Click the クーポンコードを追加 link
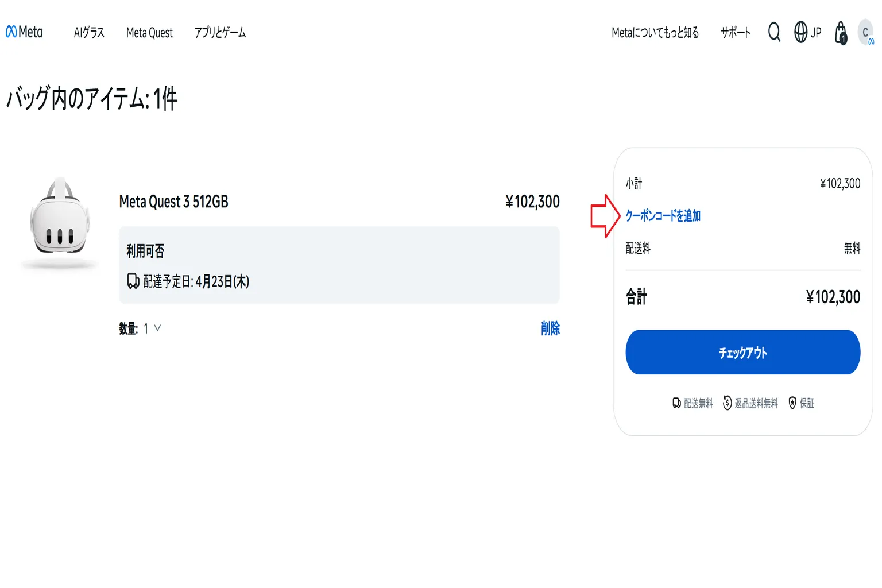This screenshot has width=882, height=588. click(x=663, y=216)
